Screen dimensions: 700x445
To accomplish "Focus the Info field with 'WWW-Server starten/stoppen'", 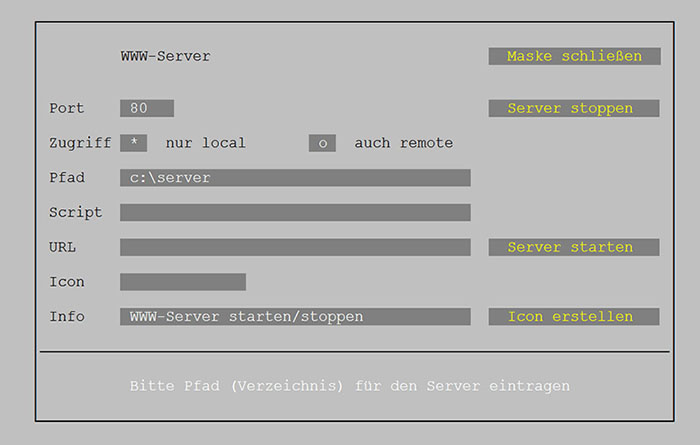I will tap(295, 316).
